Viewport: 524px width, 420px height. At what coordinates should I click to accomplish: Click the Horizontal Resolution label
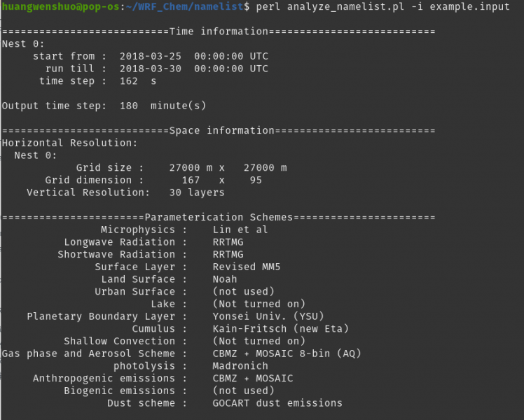(x=70, y=143)
